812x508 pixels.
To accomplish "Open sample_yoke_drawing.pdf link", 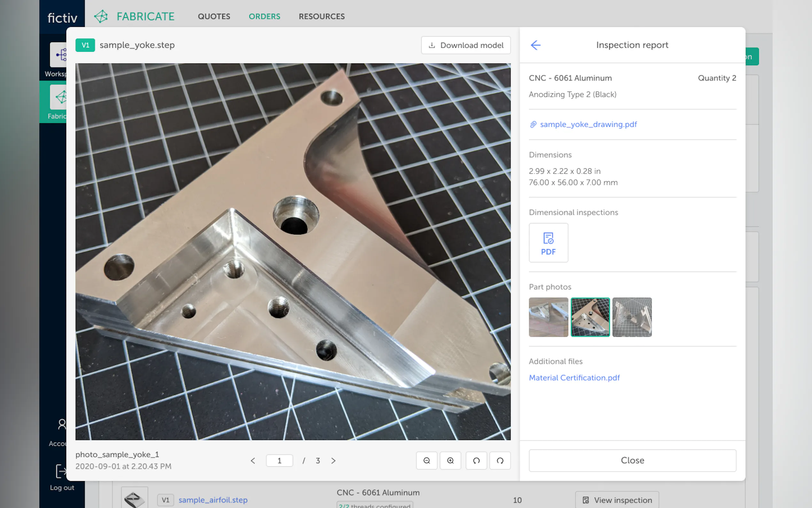I will tap(588, 124).
